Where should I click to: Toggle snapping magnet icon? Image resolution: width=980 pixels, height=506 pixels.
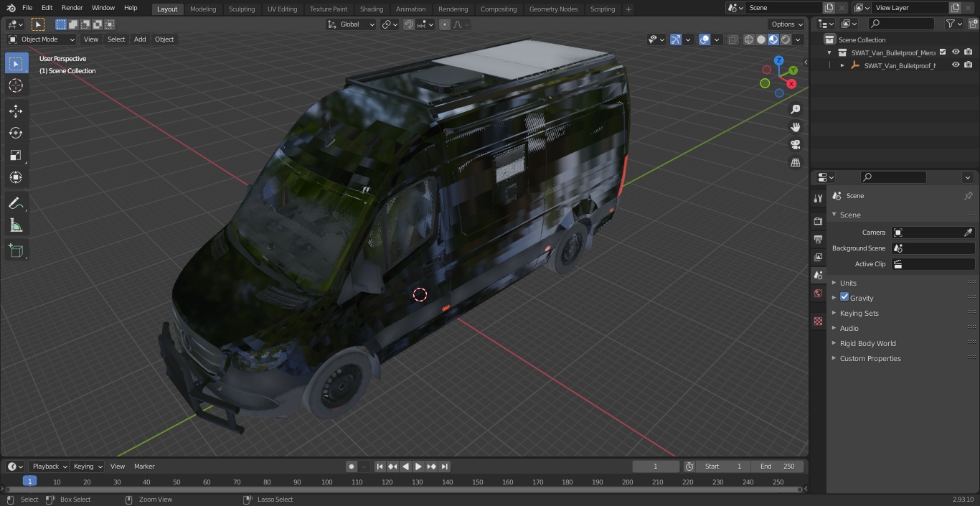tap(409, 24)
